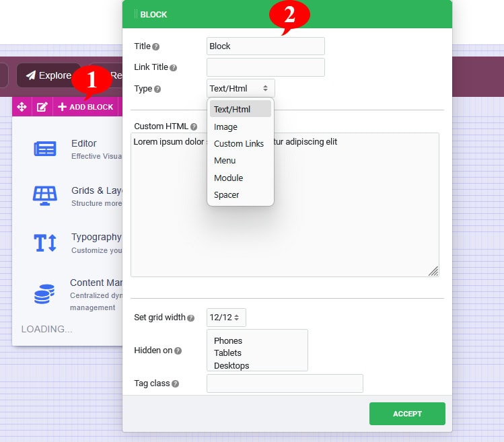The width and height of the screenshot is (504, 442).
Task: Click the Content Management coins icon
Action: 44,294
